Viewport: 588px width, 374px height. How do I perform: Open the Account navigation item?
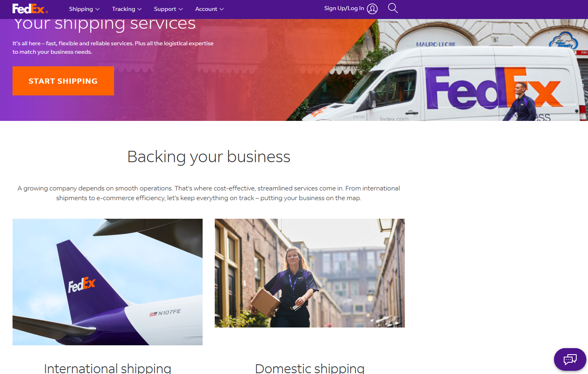209,9
